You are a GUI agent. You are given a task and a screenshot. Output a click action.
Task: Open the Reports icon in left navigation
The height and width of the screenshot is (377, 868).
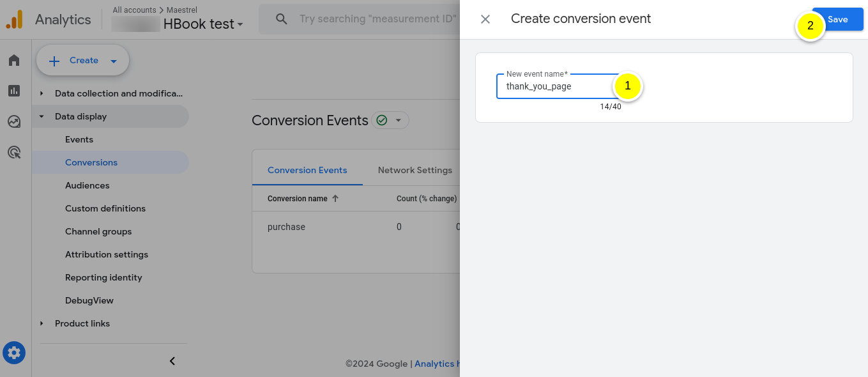pos(14,91)
